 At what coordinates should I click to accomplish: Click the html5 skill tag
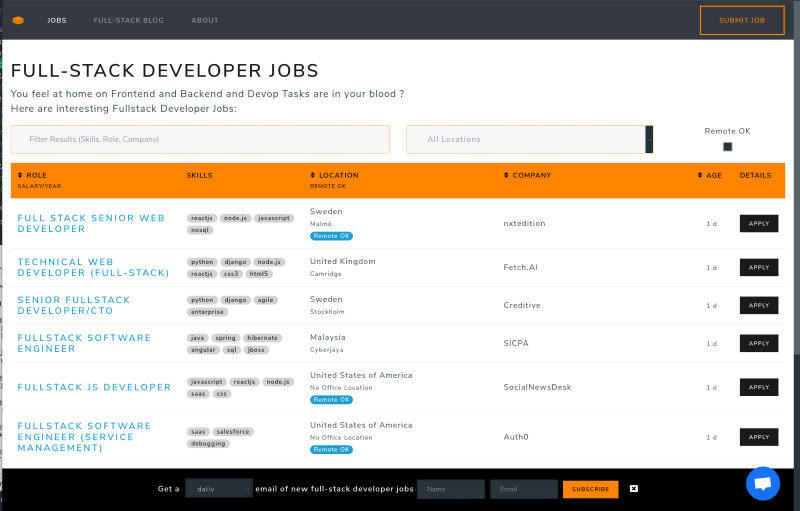(259, 274)
